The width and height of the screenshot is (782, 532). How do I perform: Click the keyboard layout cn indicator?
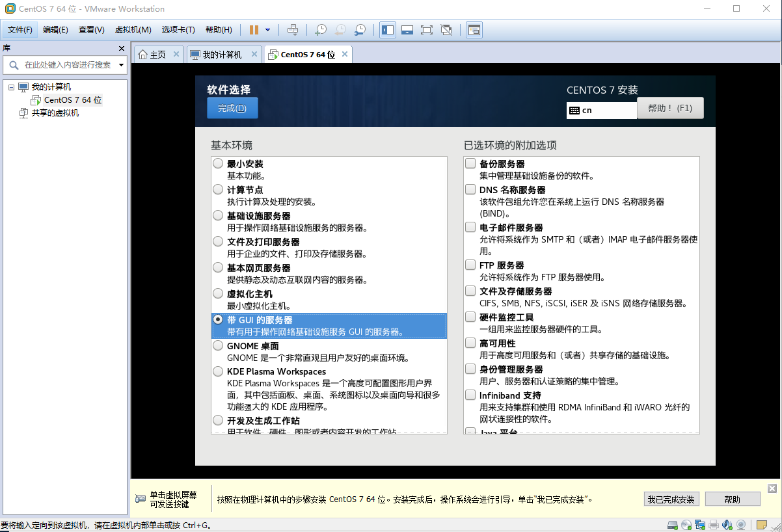tap(601, 111)
